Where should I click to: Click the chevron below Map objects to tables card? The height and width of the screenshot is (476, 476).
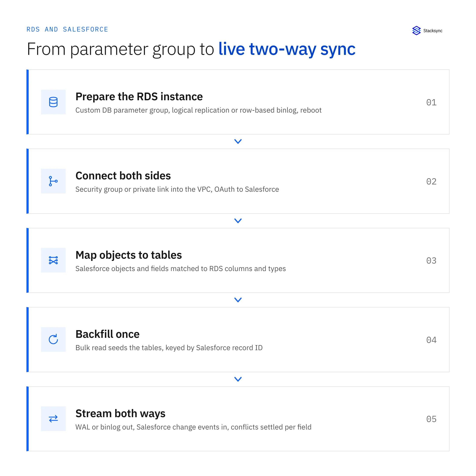238,300
